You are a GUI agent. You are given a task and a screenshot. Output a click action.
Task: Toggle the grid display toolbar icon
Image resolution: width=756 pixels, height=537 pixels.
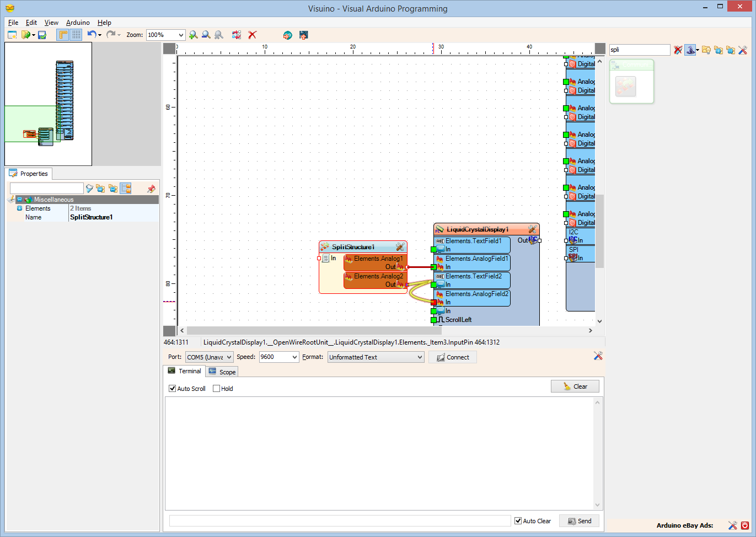tap(76, 35)
